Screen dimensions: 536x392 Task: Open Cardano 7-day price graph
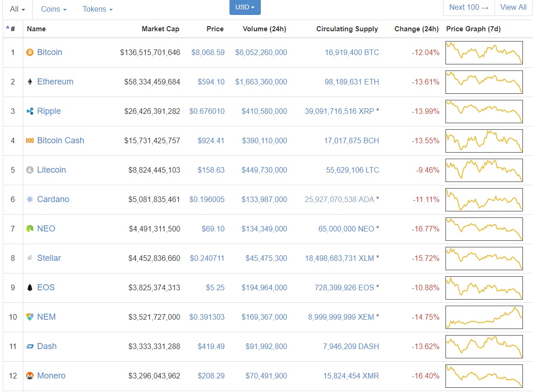484,200
